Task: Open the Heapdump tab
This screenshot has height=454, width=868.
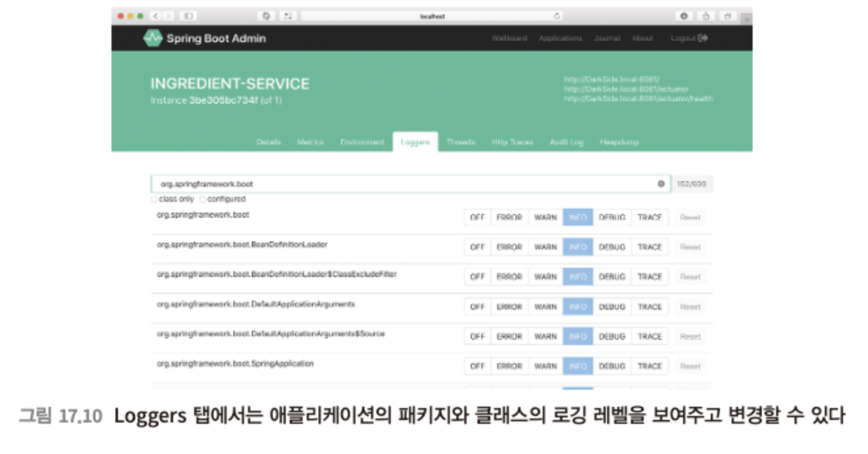Action: (x=619, y=142)
